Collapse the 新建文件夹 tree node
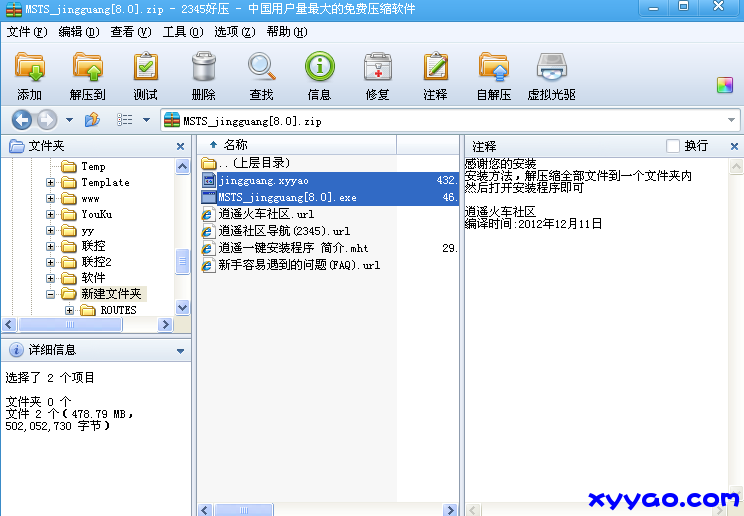 pyautogui.click(x=51, y=295)
